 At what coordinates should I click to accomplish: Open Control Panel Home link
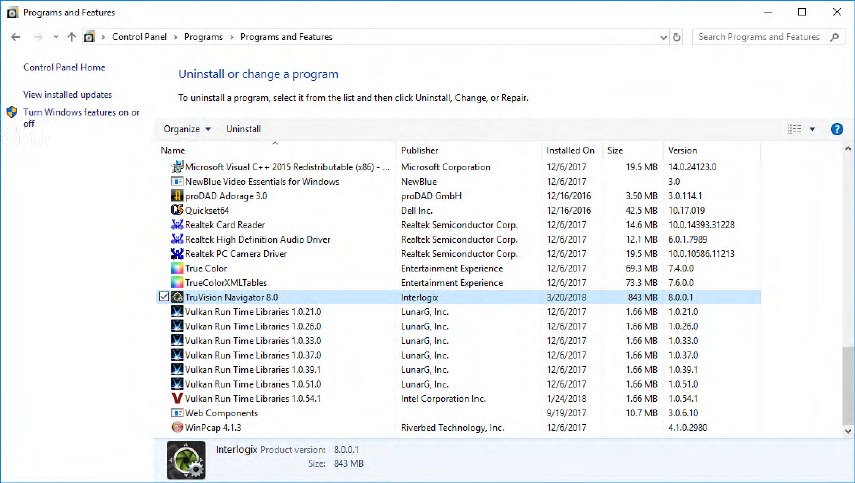tap(64, 68)
